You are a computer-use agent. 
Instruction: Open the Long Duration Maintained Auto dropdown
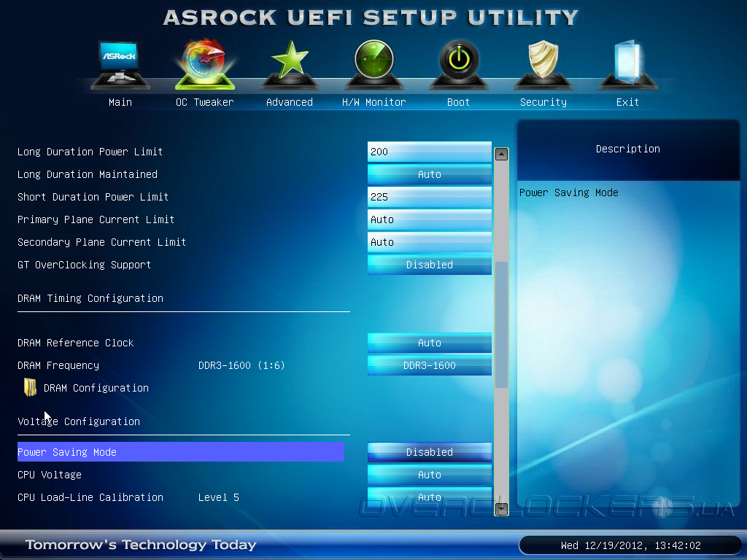tap(429, 174)
